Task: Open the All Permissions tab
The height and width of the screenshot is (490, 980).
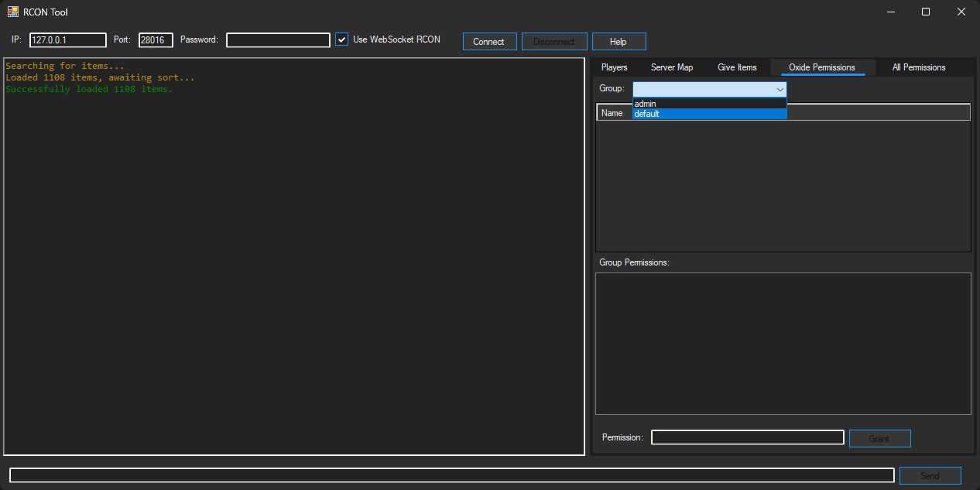Action: click(918, 67)
